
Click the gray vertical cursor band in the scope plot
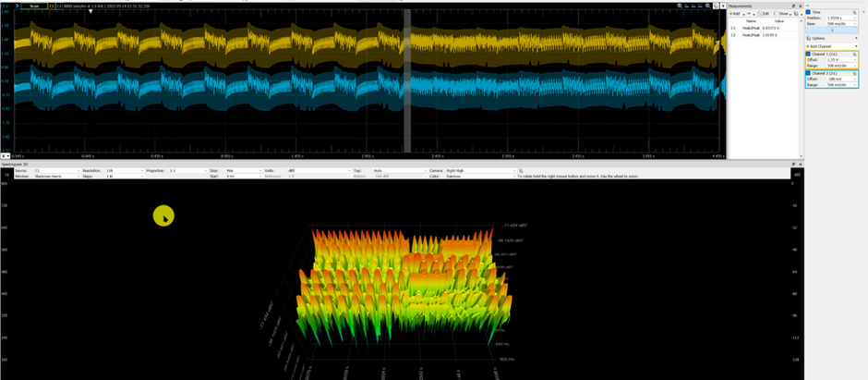click(x=407, y=80)
